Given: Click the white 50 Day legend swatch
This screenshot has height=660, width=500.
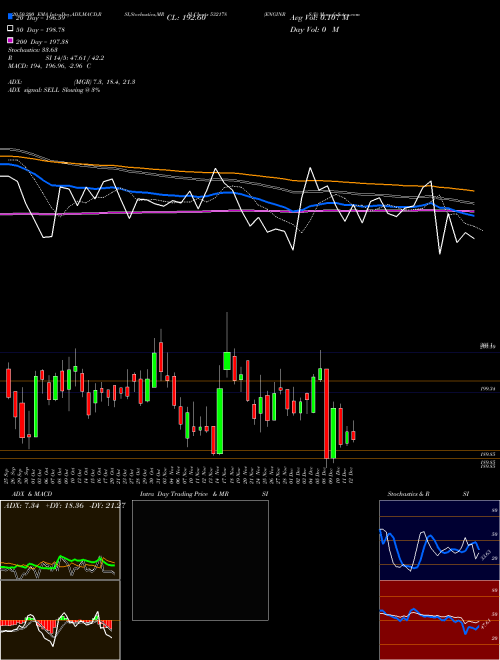Looking at the screenshot, I should pos(10,29).
